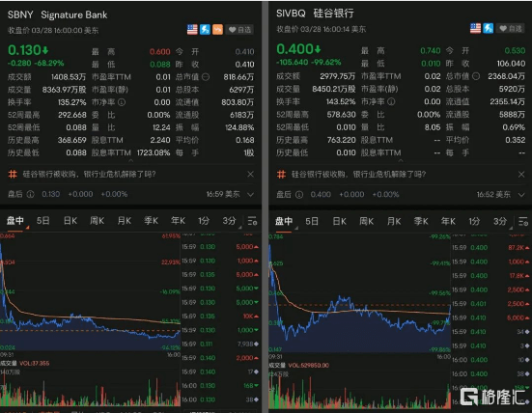Collapse the SIVBQ quote details arrow
Viewport: 532px width, 413px height.
point(401,160)
